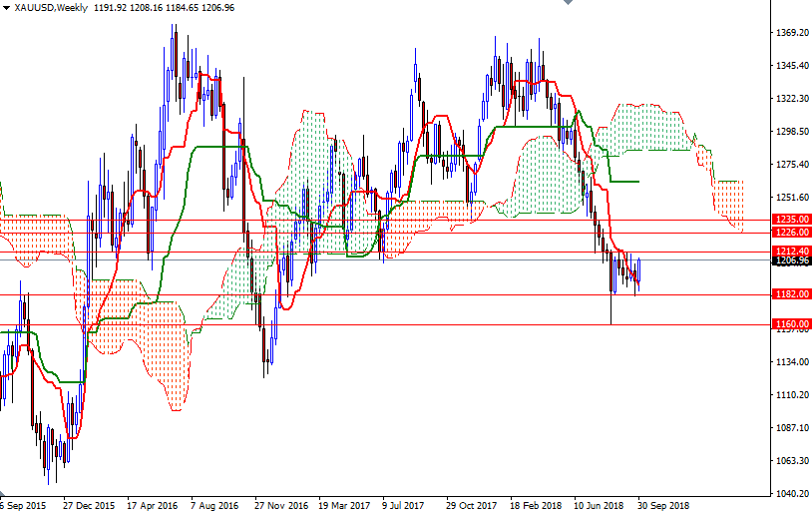
Task: Click the red 1160.00 price level label
Action: [791, 324]
